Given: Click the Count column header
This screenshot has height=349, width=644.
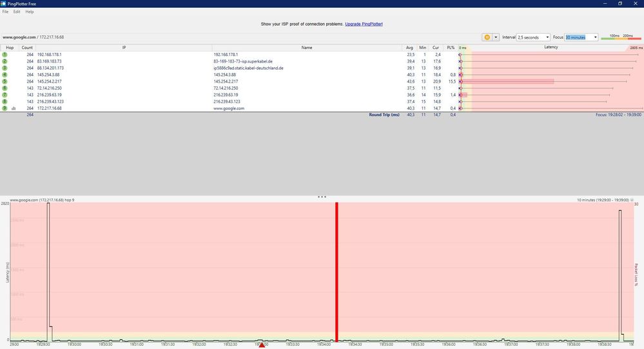Looking at the screenshot, I should 27,48.
